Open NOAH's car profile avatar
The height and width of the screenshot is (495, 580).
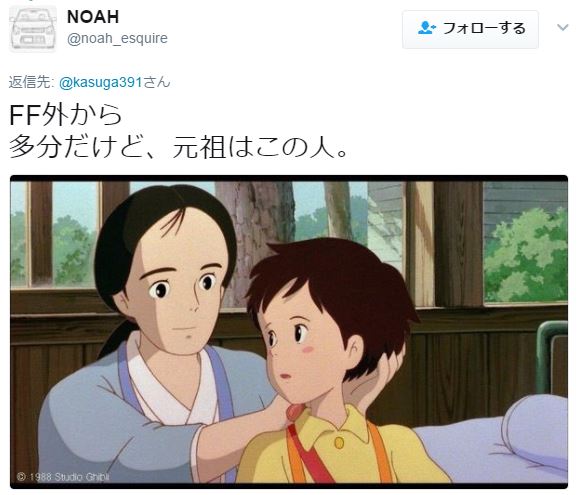[33, 29]
